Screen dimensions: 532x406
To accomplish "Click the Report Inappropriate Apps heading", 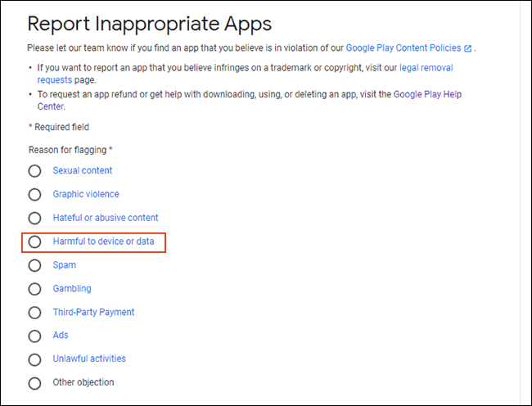I will tap(149, 23).
